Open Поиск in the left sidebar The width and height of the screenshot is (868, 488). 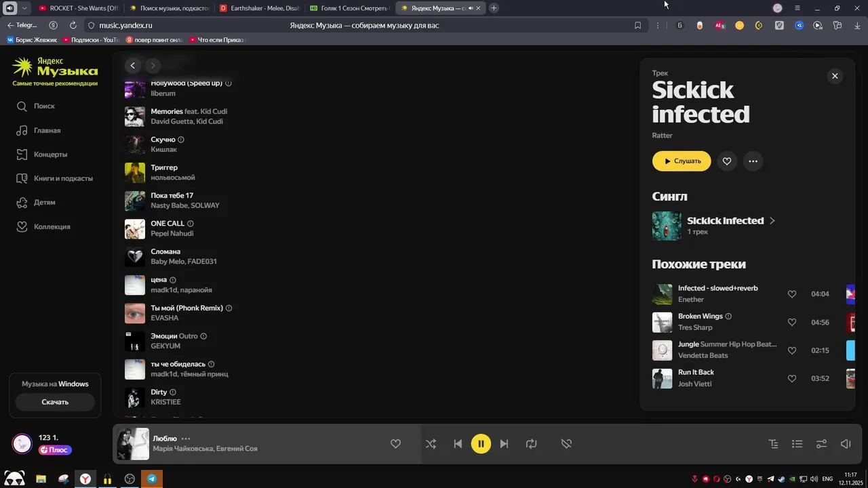click(x=35, y=106)
